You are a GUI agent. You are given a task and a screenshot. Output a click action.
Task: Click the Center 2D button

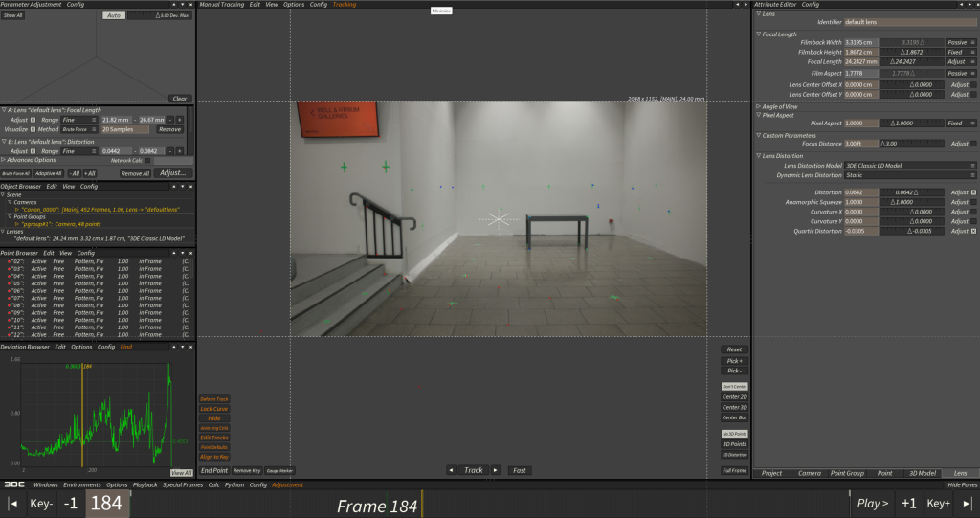pos(734,397)
